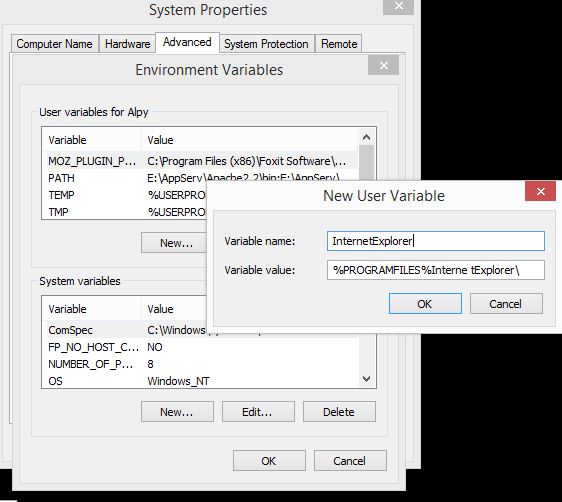Click New under System variables

point(177,412)
